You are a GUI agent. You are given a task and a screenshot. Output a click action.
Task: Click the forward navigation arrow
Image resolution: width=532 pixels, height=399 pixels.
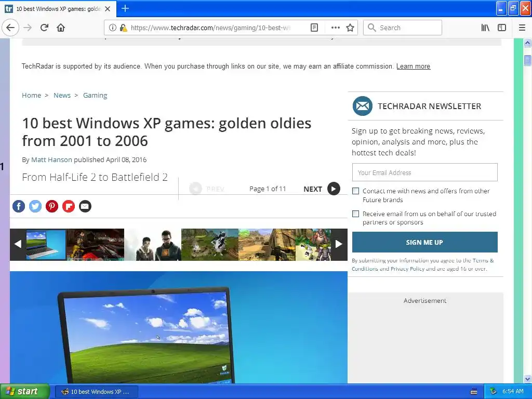pyautogui.click(x=28, y=28)
